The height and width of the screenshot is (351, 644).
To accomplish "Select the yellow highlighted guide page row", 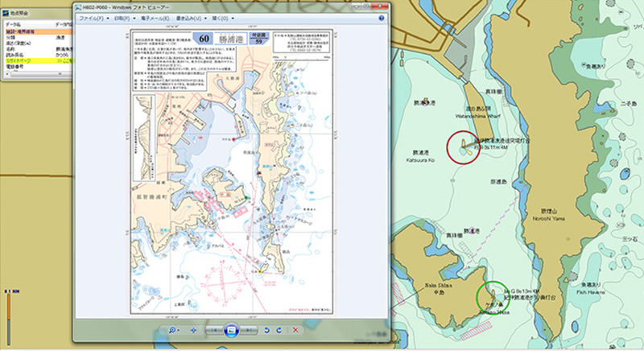I will click(x=34, y=61).
